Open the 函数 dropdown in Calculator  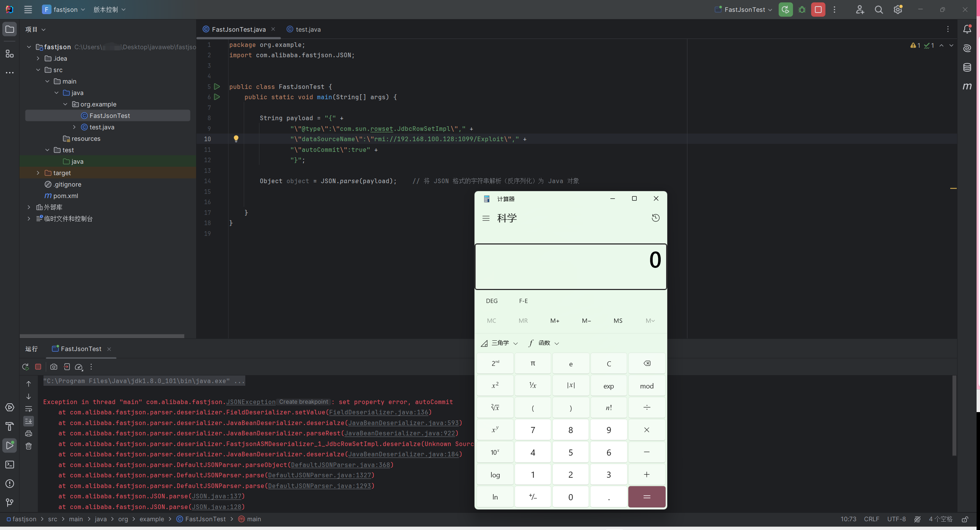[x=544, y=343]
